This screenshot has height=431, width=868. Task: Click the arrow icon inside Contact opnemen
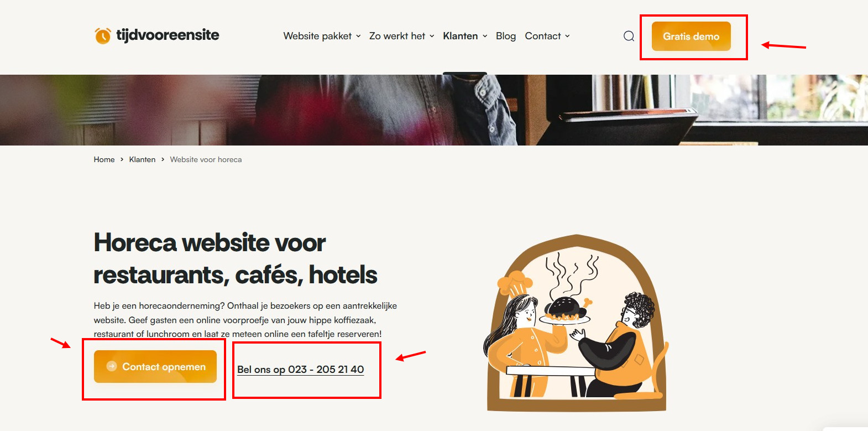click(x=112, y=366)
